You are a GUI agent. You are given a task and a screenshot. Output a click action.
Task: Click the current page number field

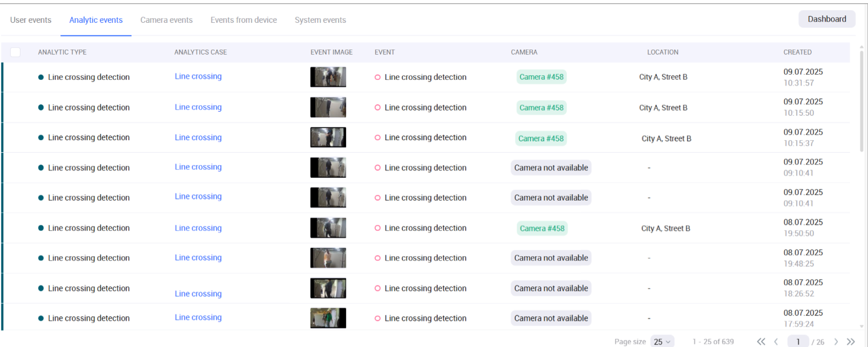tap(798, 342)
